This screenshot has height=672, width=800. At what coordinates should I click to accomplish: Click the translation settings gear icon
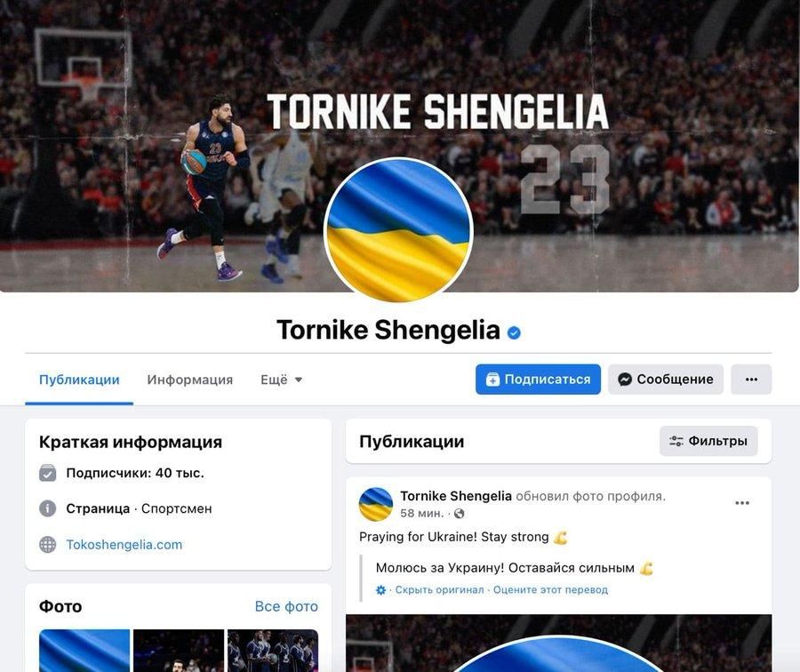(380, 590)
